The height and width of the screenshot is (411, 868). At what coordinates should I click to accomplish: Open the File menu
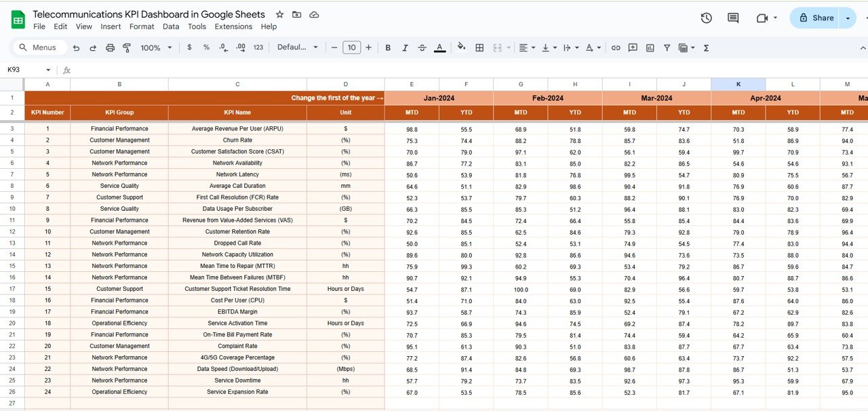39,26
